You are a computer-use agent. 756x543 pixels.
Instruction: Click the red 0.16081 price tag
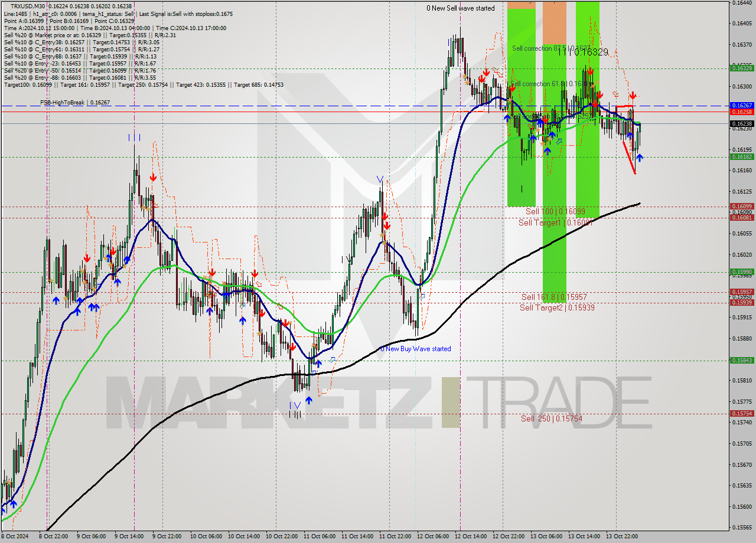[x=742, y=217]
